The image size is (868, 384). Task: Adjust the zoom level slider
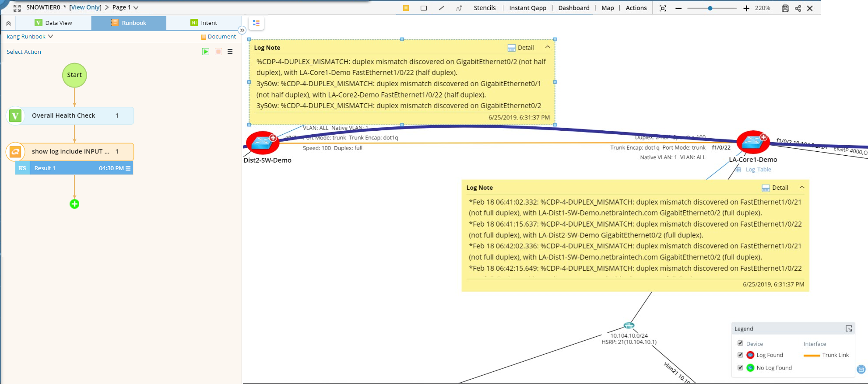pos(710,8)
